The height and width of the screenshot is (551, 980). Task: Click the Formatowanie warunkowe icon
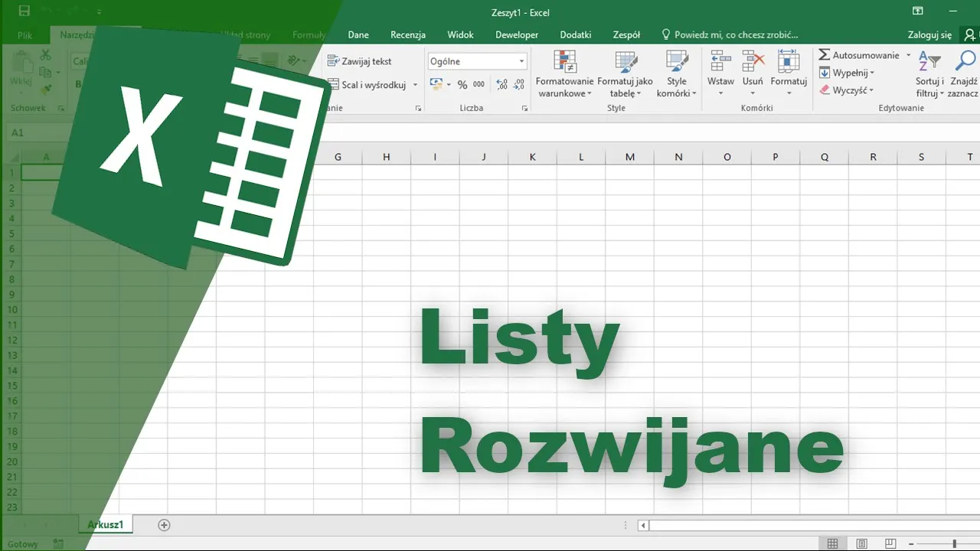click(x=564, y=62)
